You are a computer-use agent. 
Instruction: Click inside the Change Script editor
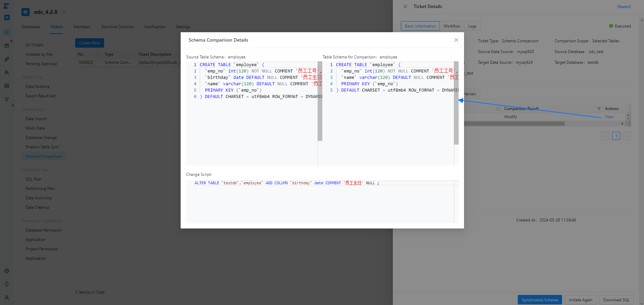coord(319,201)
